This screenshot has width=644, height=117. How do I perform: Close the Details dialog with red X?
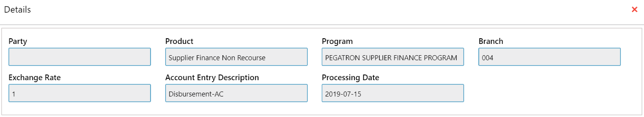tap(634, 10)
